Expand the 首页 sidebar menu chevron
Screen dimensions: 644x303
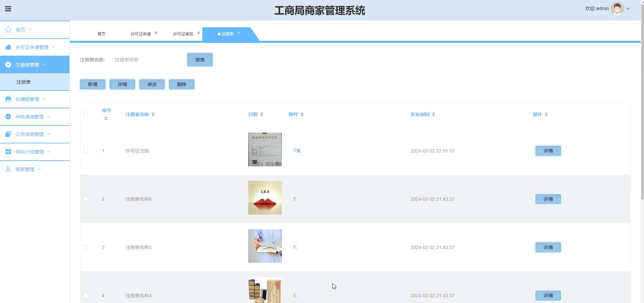(x=30, y=29)
